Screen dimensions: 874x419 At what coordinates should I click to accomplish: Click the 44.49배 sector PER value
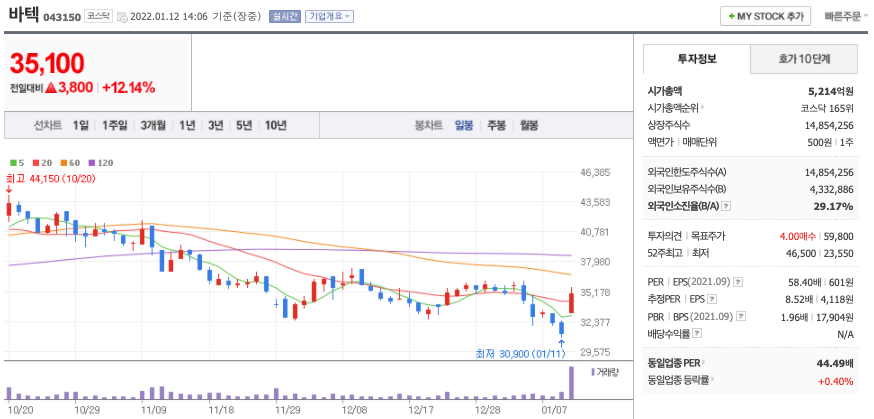[x=834, y=364]
